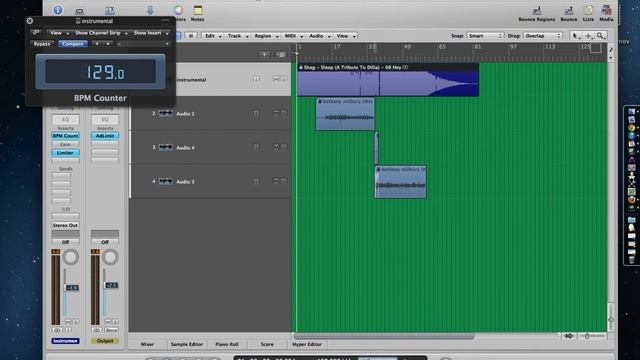Click the link icon in BPM Counter window
This screenshot has height=360, width=640.
pos(36,33)
